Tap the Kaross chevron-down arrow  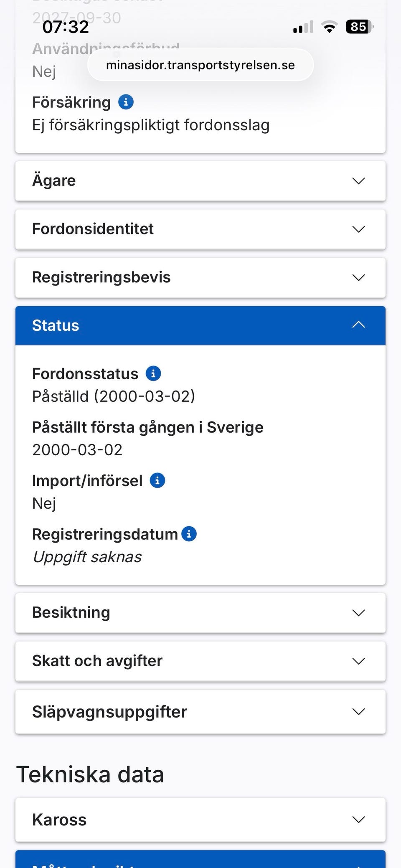[x=358, y=820]
